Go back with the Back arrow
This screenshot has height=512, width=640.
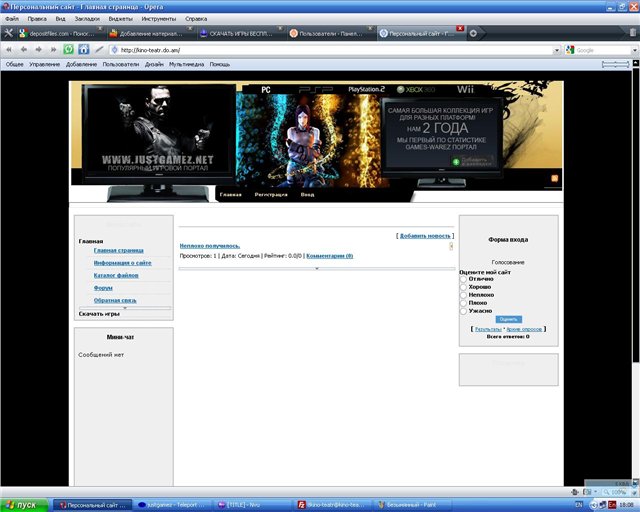pyautogui.click(x=24, y=50)
